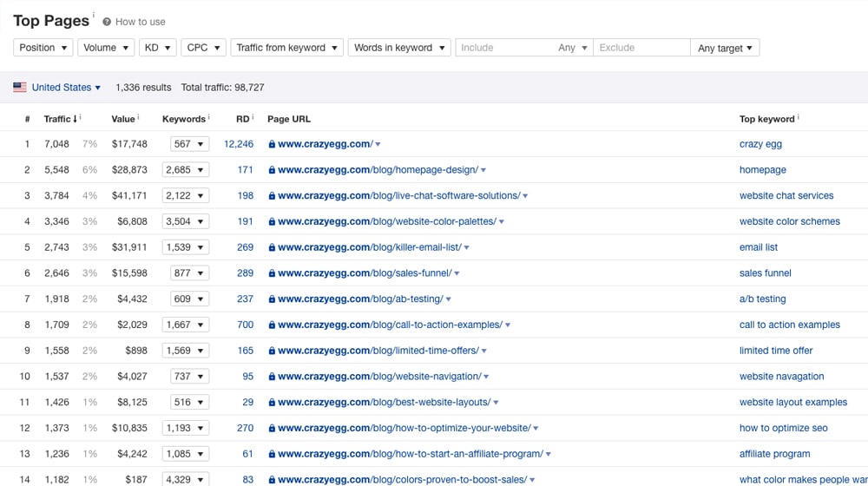Sort by the Value column header

click(123, 119)
